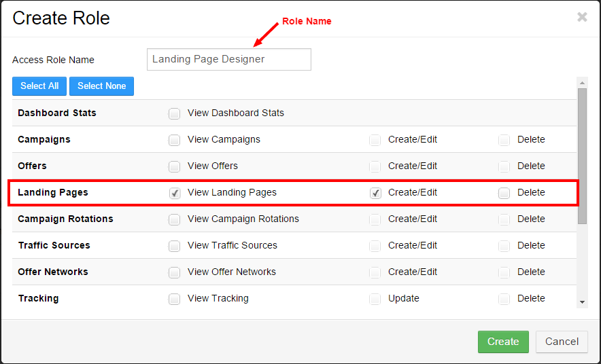This screenshot has width=601, height=364.
Task: Click the Access Role Name input field
Action: click(229, 59)
